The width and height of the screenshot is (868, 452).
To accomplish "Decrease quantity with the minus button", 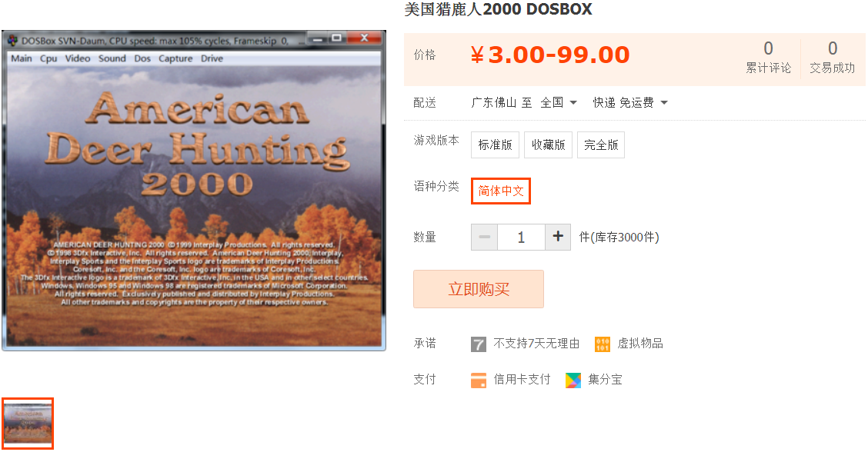I will pyautogui.click(x=484, y=237).
